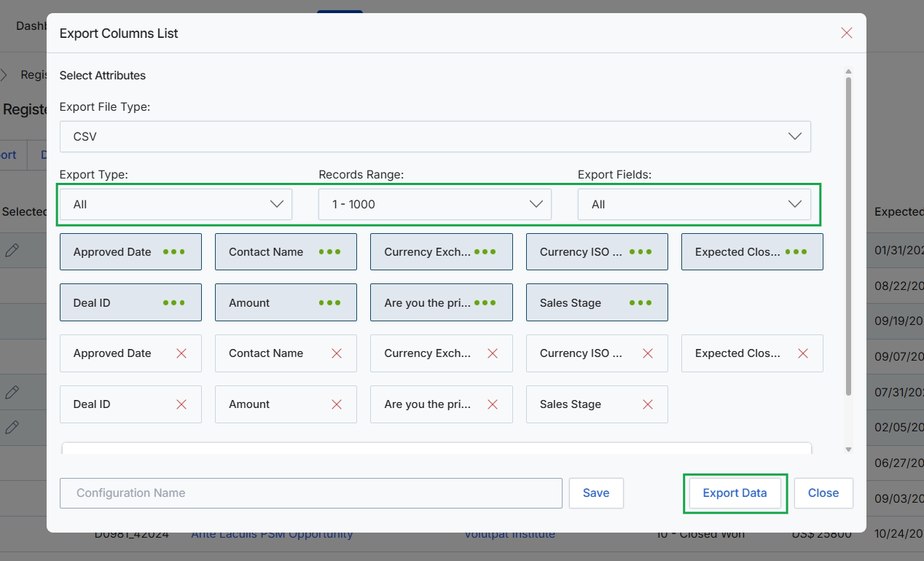The width and height of the screenshot is (924, 561).
Task: Remove Currency Exch field with red X
Action: [493, 353]
